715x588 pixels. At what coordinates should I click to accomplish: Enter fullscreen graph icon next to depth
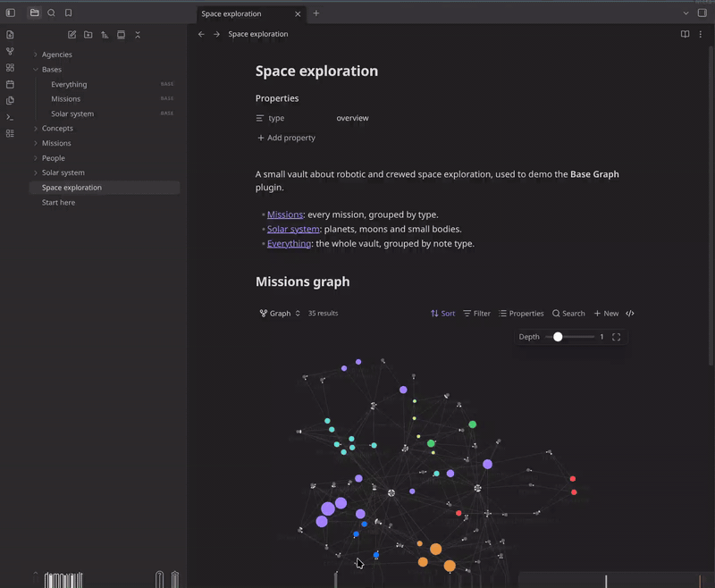[x=616, y=337]
